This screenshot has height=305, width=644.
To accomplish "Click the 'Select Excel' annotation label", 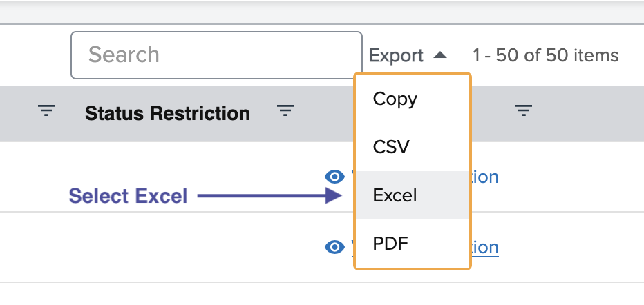I will [128, 197].
